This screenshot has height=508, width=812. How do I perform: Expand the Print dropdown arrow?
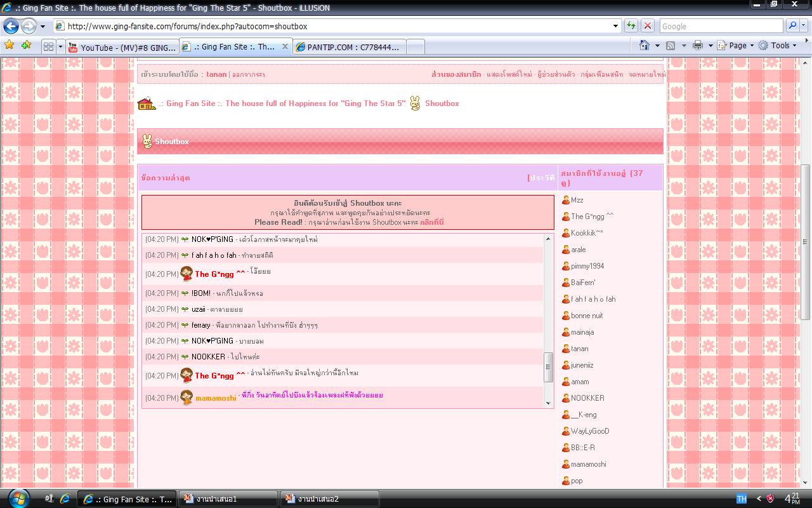point(710,46)
